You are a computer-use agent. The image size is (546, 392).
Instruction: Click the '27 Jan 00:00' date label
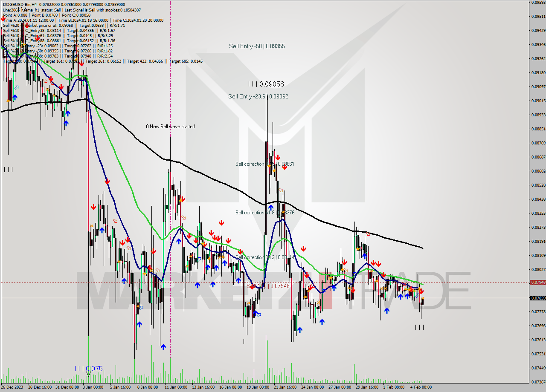click(340, 387)
